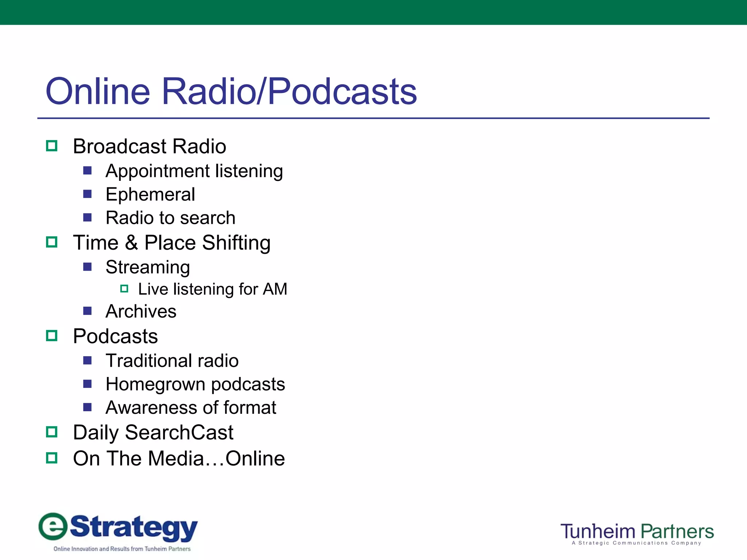The width and height of the screenshot is (747, 560).
Task: Select the 'Archives' sub-bullet
Action: tap(141, 311)
